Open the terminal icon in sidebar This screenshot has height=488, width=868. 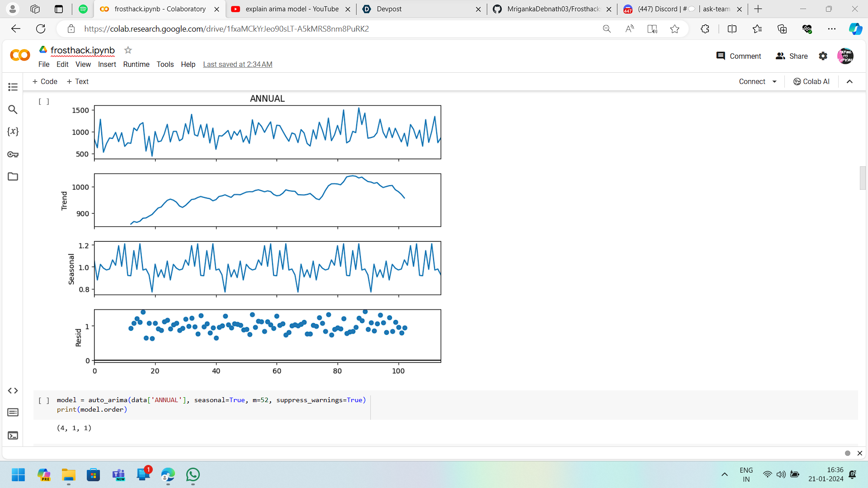(13, 435)
